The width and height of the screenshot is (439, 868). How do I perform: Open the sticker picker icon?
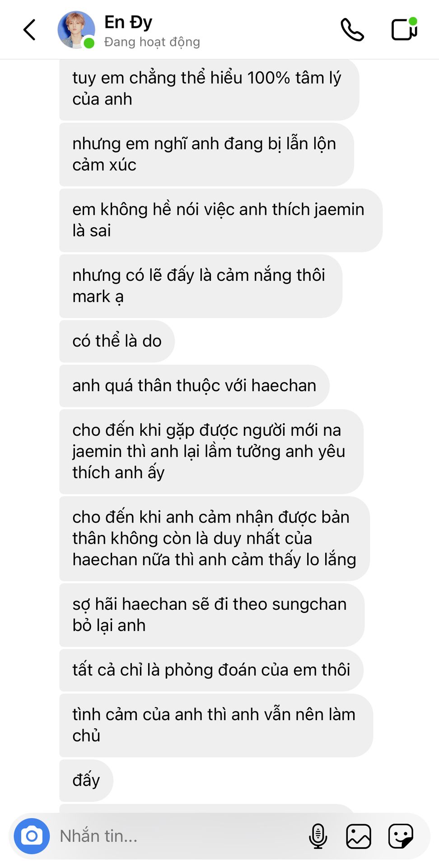pyautogui.click(x=401, y=836)
